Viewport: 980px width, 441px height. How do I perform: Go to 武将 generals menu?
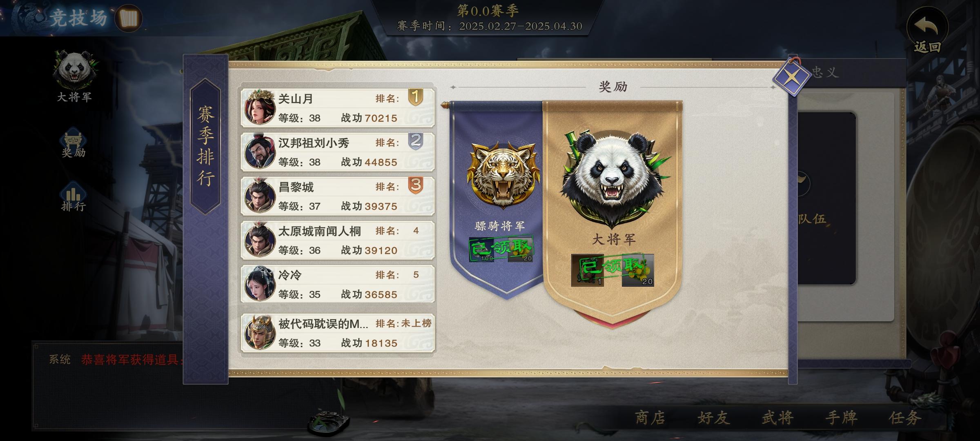coord(777,418)
